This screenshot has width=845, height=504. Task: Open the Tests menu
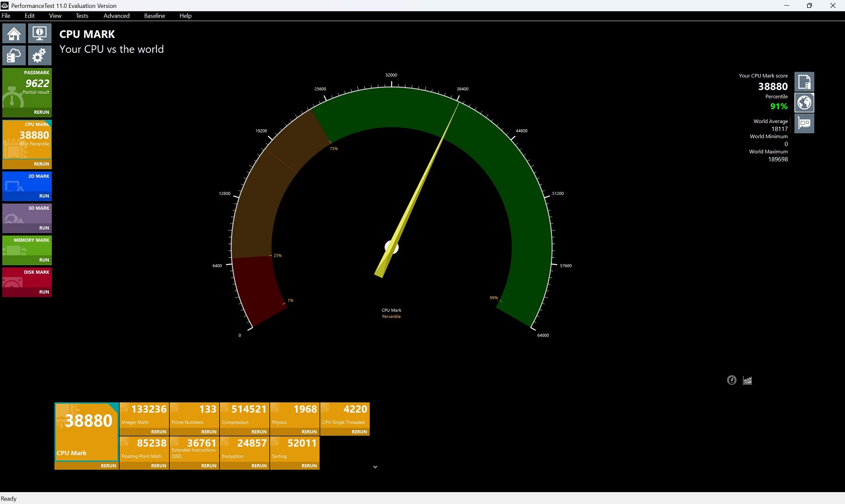click(82, 16)
